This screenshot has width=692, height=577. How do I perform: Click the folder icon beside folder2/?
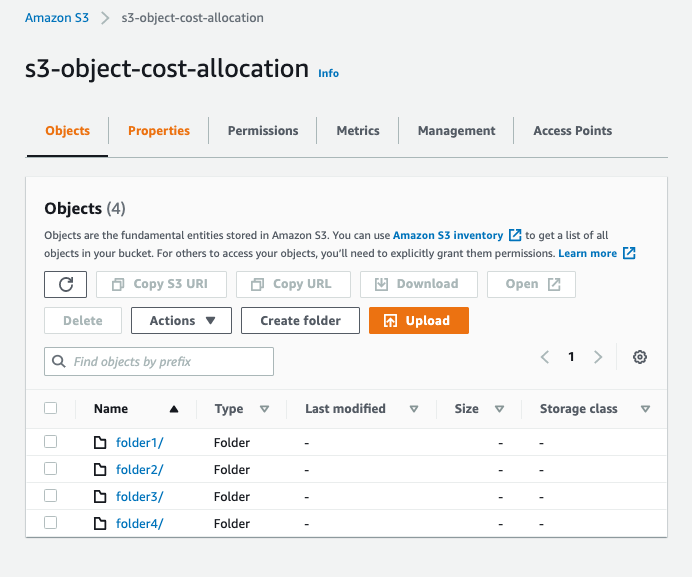(100, 469)
